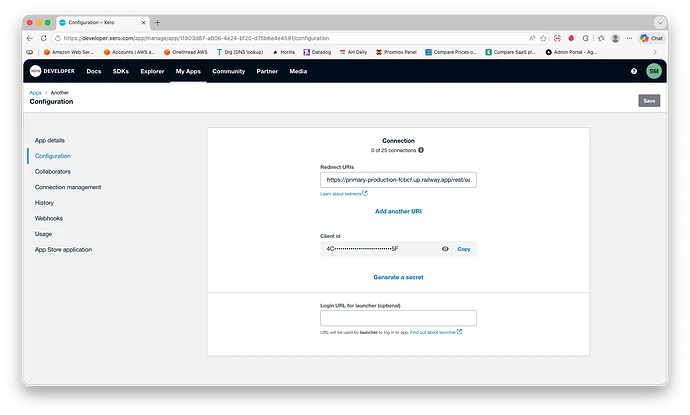Reveal Client id with the eye icon
The height and width of the screenshot is (415, 690).
tap(445, 248)
